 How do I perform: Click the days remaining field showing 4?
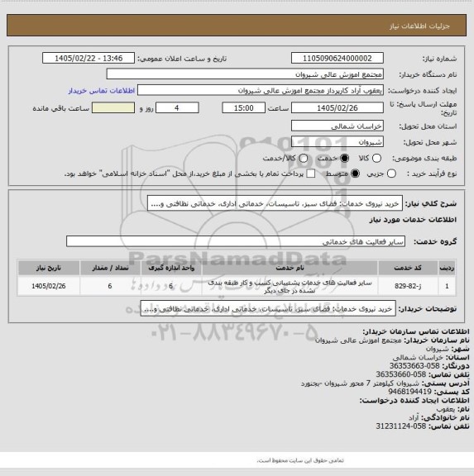point(177,107)
